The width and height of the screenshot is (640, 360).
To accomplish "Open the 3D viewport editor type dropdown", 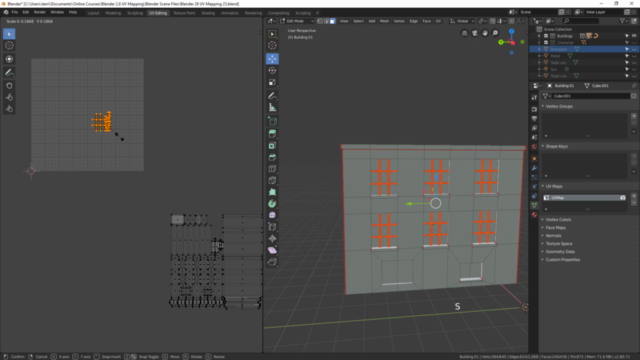I will pyautogui.click(x=271, y=21).
